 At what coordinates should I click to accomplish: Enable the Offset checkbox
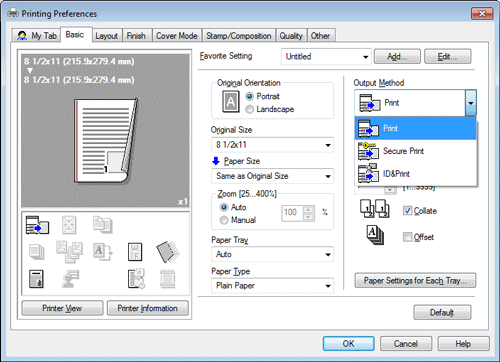tap(407, 237)
